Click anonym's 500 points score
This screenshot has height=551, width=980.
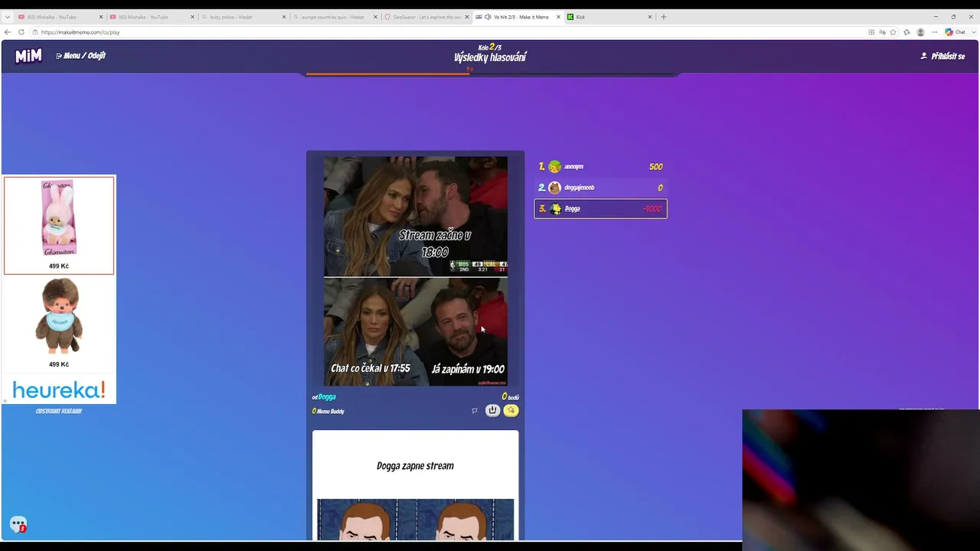pyautogui.click(x=655, y=167)
